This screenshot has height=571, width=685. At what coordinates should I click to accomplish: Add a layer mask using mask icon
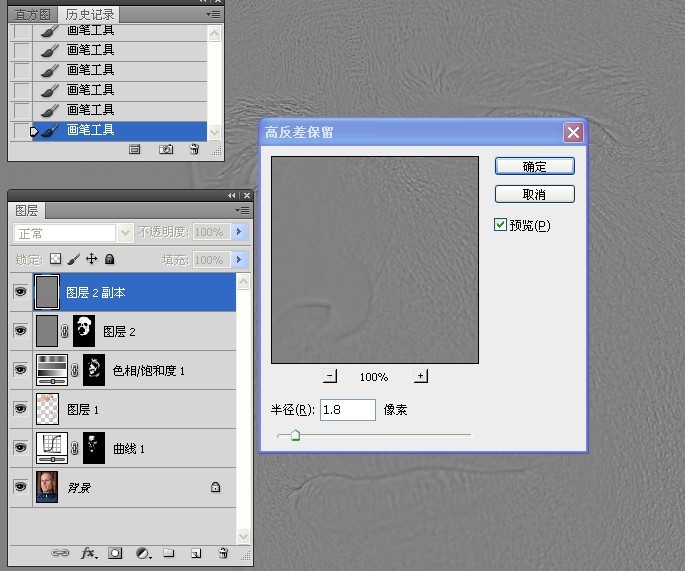coord(115,553)
